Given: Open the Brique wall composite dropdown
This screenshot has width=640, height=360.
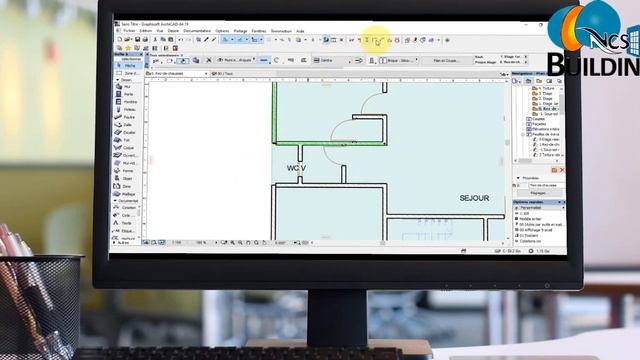Looking at the screenshot, I should coord(399,60).
